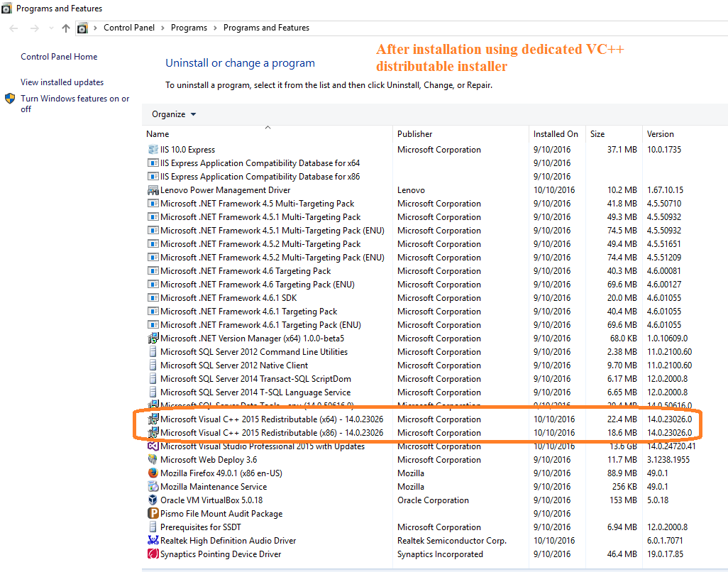Click the Pismo File Mount Audit Package icon

153,513
